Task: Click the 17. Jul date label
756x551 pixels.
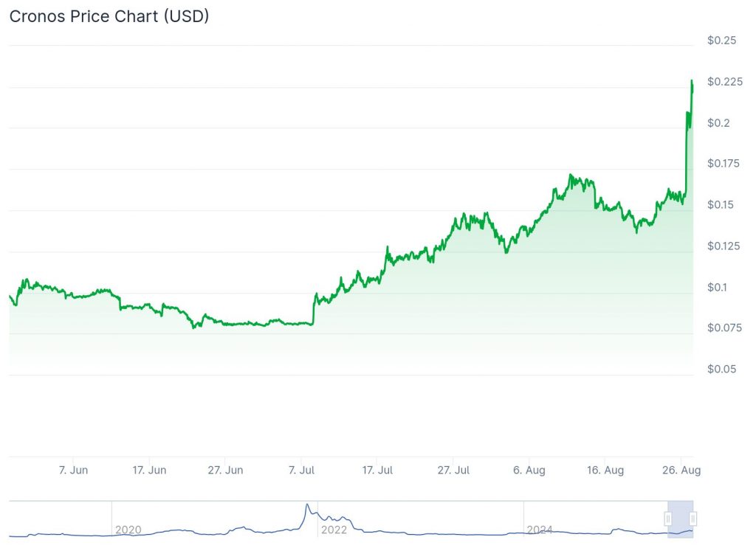Action: click(377, 470)
